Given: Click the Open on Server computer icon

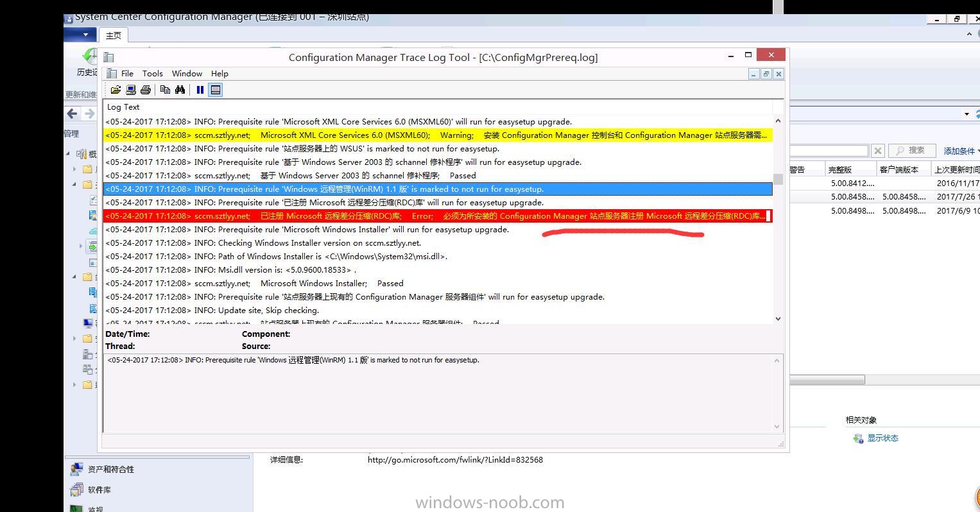Looking at the screenshot, I should click(x=131, y=90).
